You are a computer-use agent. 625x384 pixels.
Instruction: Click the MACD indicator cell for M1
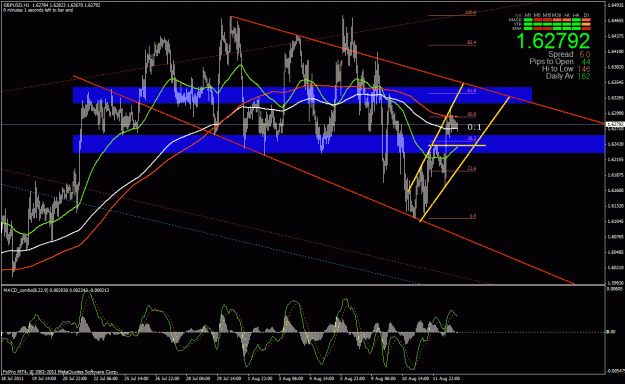[x=528, y=20]
